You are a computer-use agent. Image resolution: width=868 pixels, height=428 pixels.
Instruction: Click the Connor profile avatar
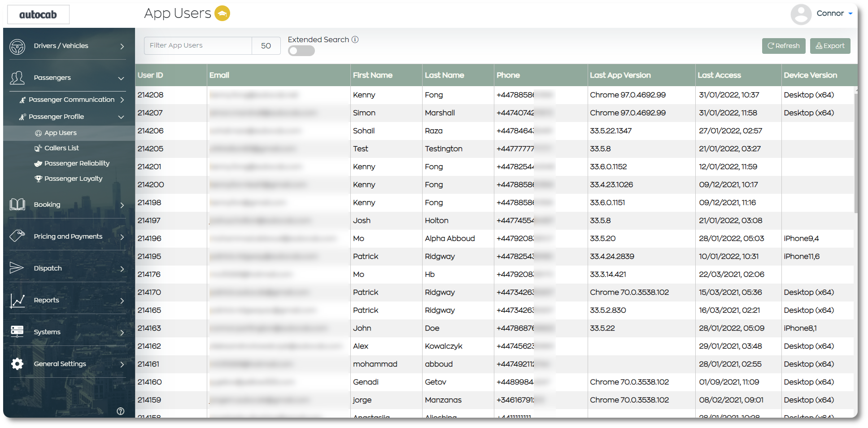click(801, 14)
